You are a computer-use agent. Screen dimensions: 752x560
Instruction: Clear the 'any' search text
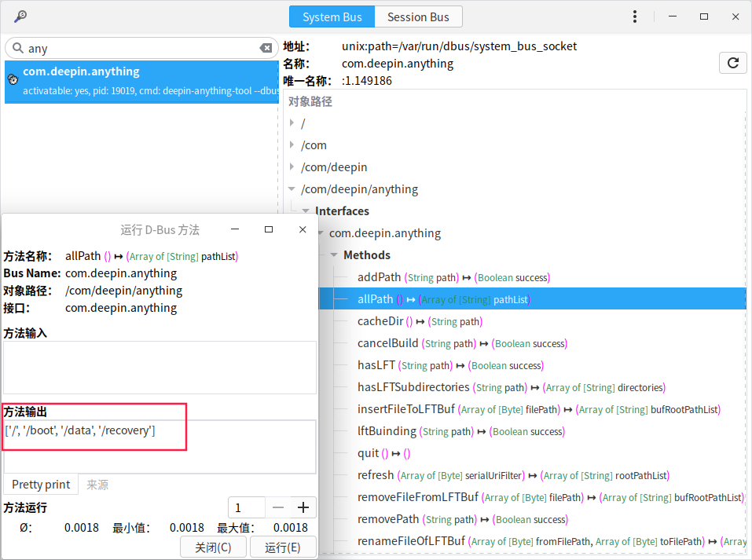click(x=266, y=48)
